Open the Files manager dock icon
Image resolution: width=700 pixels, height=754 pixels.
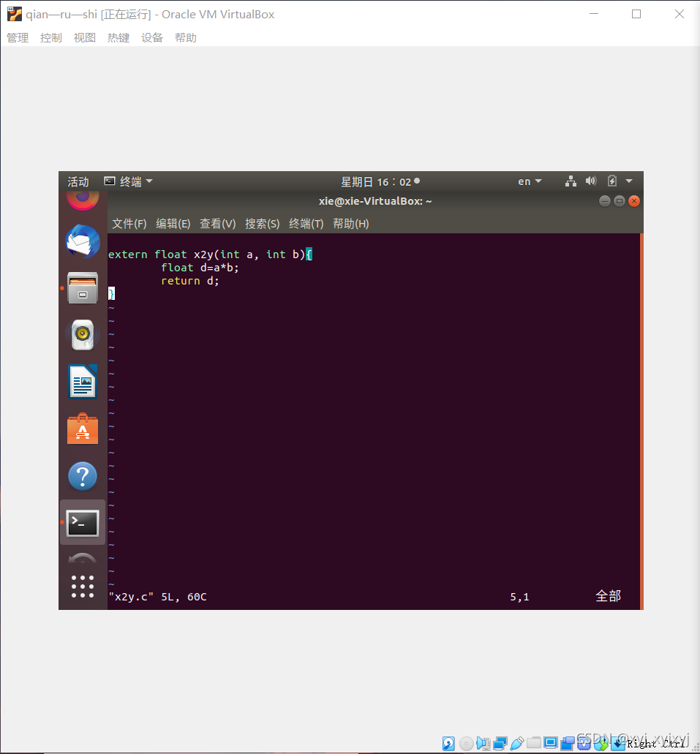point(82,288)
